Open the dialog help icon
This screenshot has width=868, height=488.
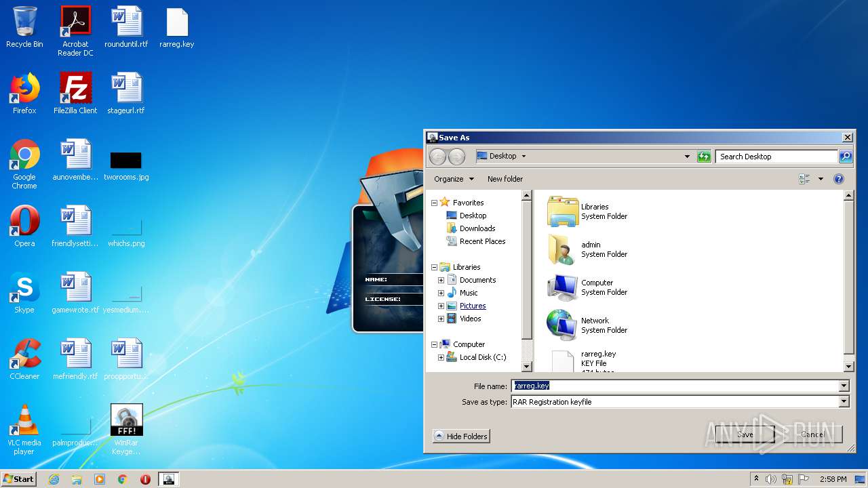point(839,179)
